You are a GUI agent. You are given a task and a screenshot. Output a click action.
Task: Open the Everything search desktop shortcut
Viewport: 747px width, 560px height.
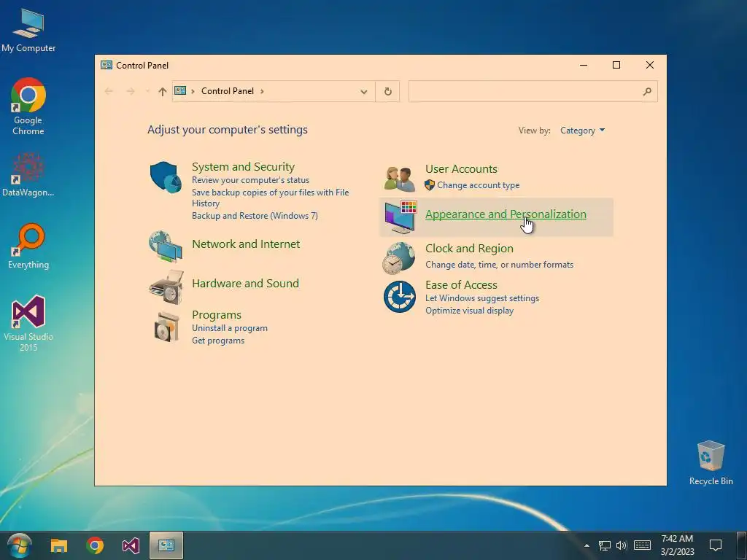(28, 246)
